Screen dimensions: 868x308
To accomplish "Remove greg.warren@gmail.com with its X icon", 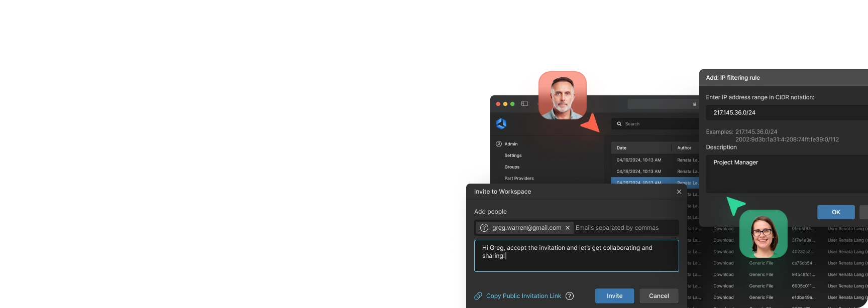I will (x=568, y=228).
